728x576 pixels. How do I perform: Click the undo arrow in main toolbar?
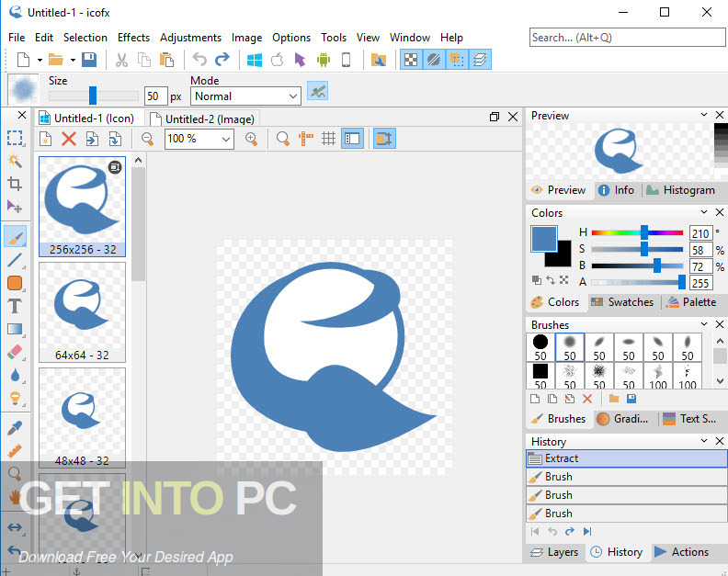(x=199, y=60)
